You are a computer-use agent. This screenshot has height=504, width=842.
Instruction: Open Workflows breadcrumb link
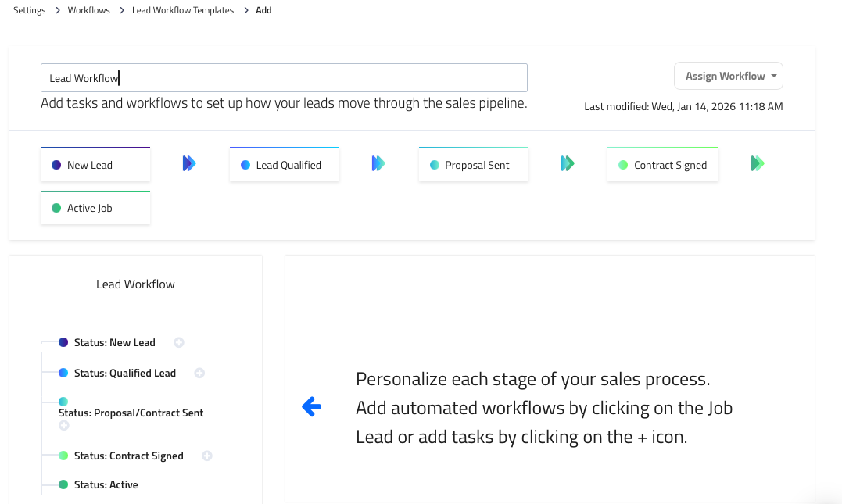89,10
